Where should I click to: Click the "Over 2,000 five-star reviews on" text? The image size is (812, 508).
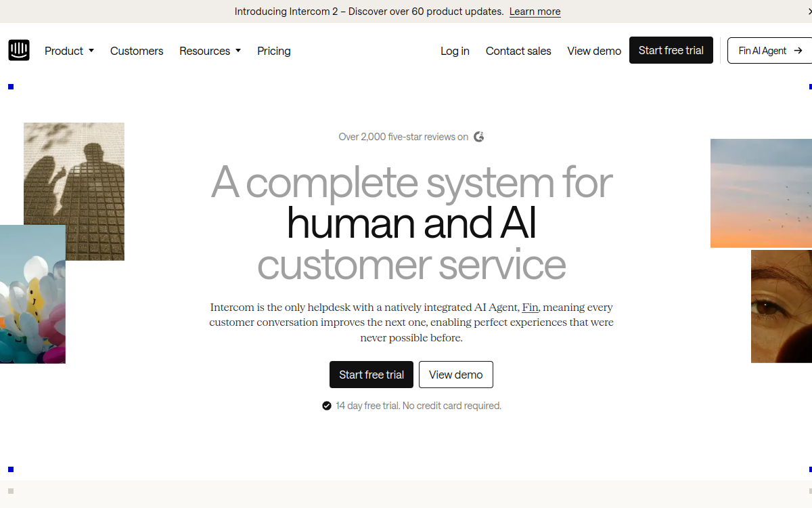click(x=403, y=137)
